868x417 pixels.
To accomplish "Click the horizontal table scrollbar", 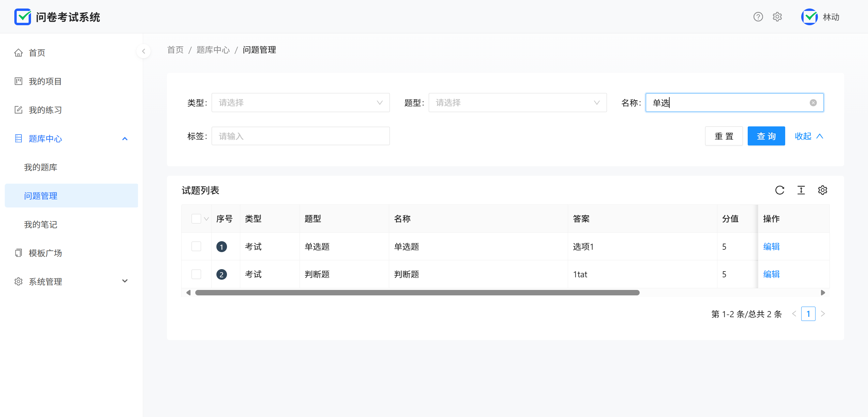I will coord(417,293).
